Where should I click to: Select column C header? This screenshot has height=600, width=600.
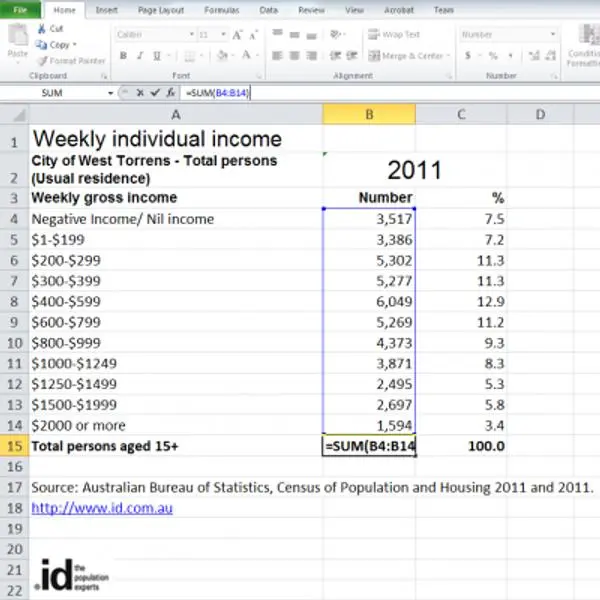(x=461, y=114)
